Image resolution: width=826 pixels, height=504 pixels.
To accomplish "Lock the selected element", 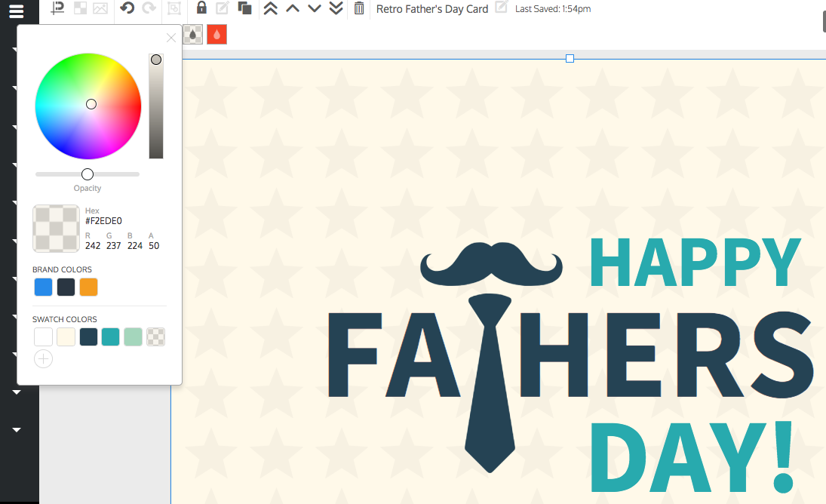I will pyautogui.click(x=201, y=8).
